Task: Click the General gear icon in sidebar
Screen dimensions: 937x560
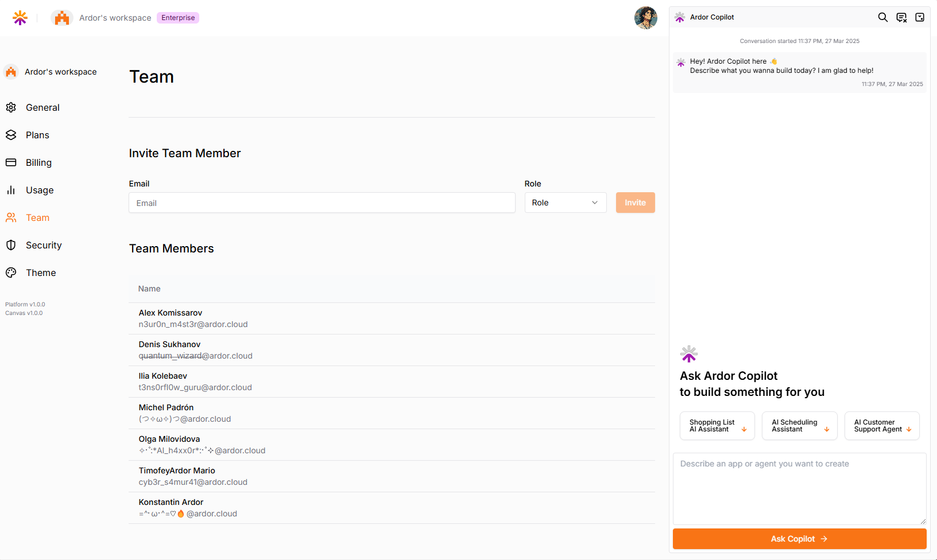Action: point(11,107)
